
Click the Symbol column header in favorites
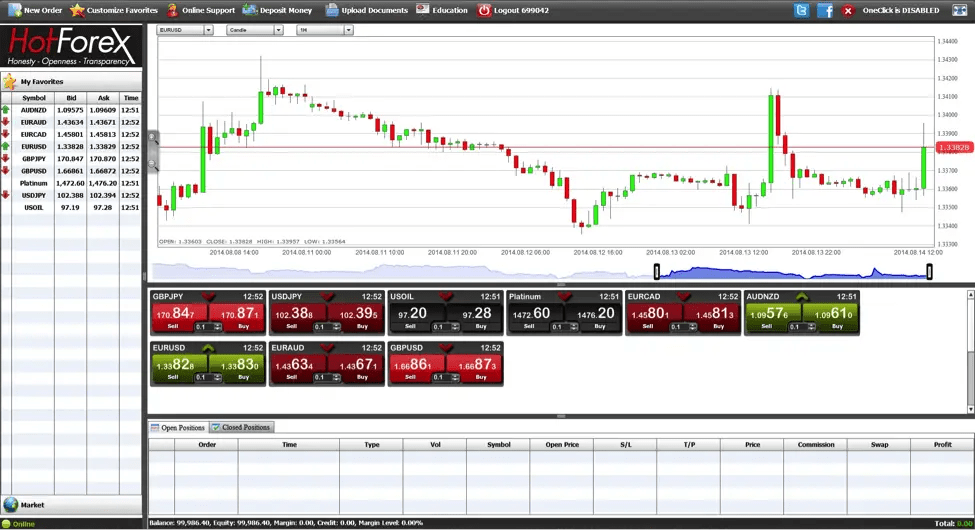[x=34, y=98]
